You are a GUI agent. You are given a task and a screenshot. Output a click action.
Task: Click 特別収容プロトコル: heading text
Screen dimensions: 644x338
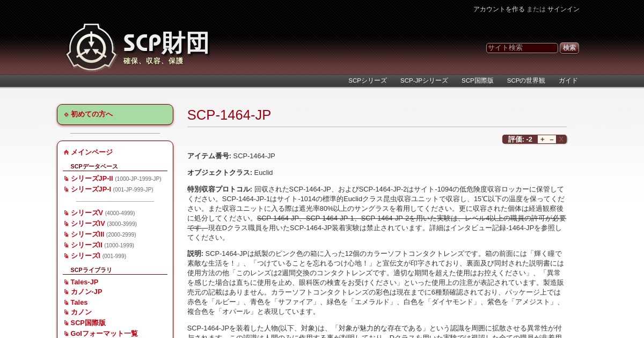coord(219,189)
